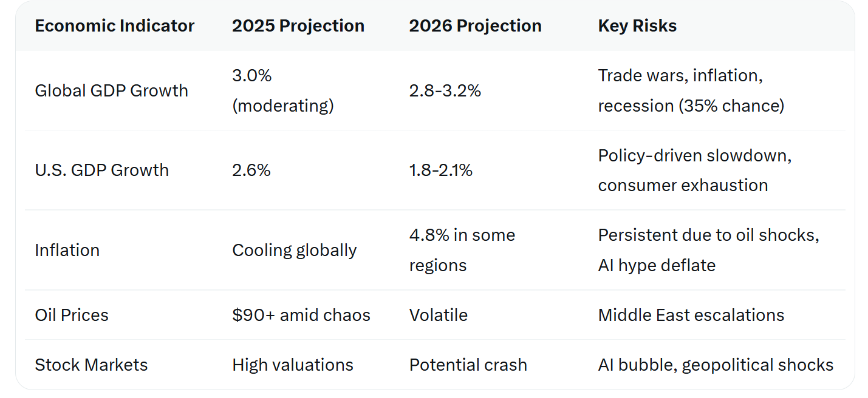Click the AI bubble, geopolitical shocks cell

pos(716,365)
